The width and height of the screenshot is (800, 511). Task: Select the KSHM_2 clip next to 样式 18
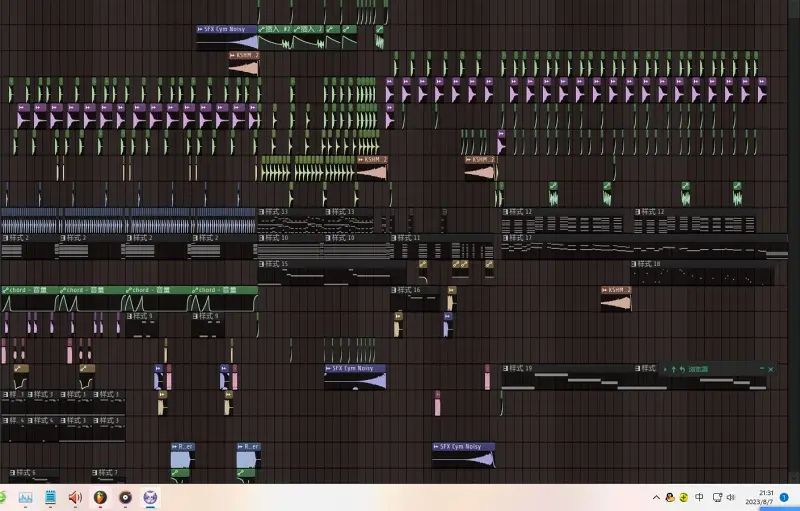[616, 299]
